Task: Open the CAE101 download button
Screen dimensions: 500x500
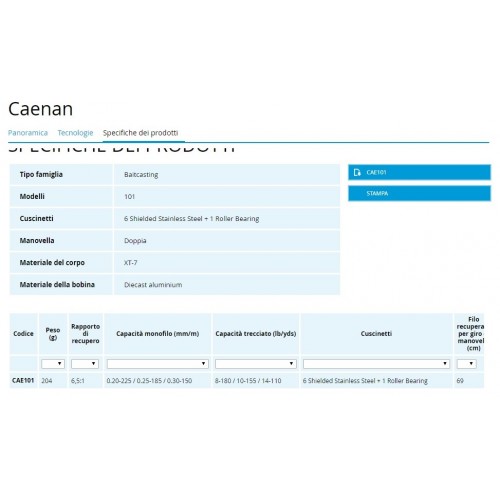Action: pos(419,172)
